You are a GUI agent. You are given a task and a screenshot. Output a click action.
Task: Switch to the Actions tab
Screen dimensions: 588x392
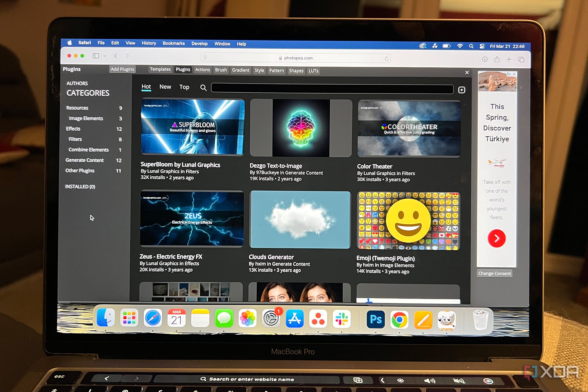pos(202,70)
